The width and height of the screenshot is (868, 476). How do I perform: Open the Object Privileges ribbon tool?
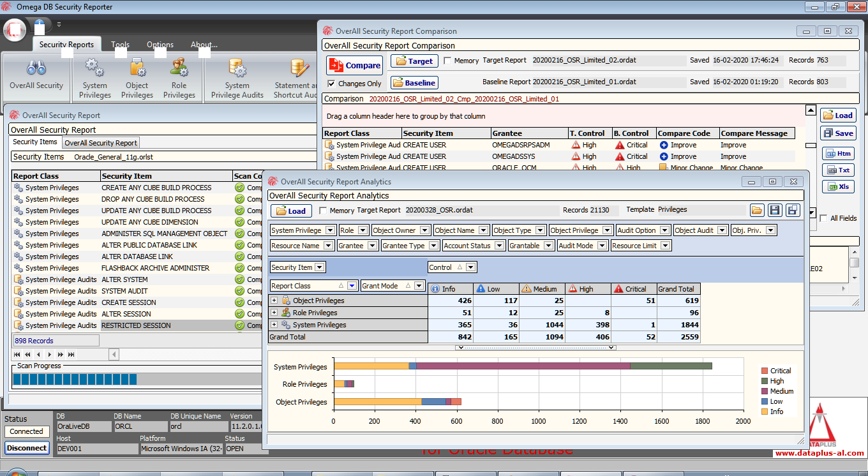[137, 79]
